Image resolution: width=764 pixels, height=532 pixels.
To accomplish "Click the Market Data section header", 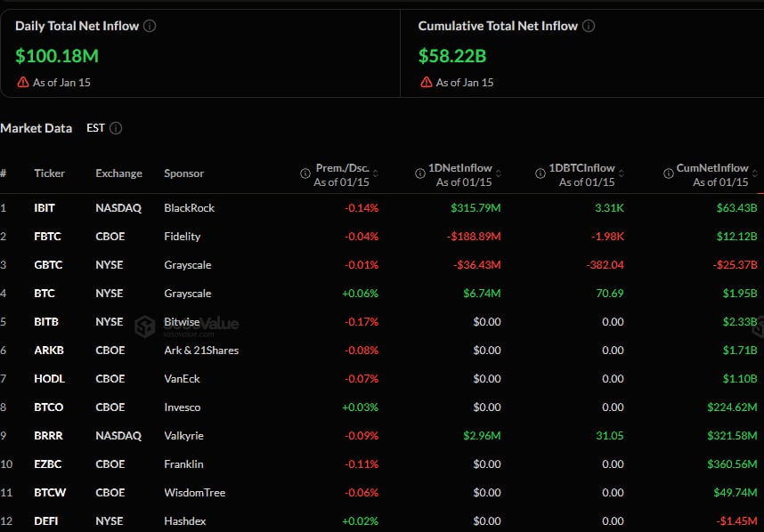I will (37, 128).
